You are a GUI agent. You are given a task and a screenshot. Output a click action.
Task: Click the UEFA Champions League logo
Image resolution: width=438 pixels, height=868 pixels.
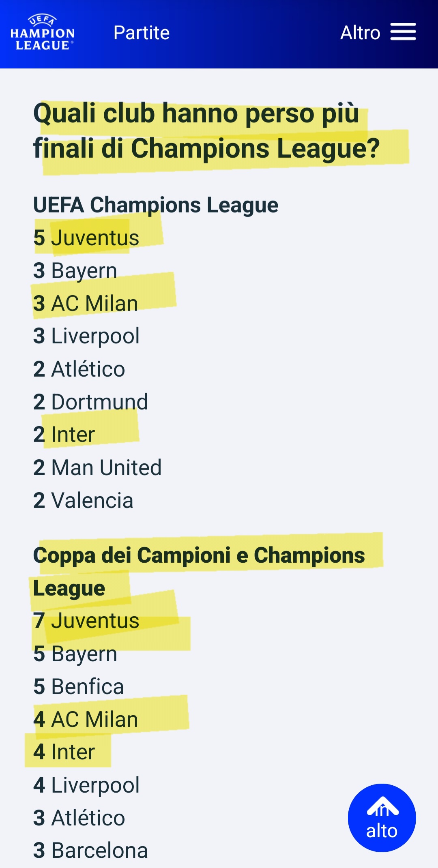point(42,32)
